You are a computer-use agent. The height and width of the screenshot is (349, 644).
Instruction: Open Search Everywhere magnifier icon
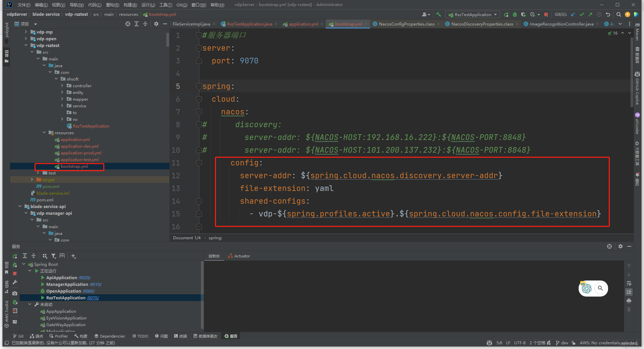(619, 14)
